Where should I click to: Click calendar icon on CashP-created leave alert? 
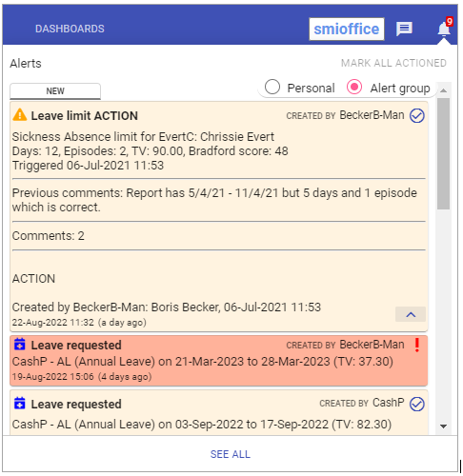pos(20,403)
